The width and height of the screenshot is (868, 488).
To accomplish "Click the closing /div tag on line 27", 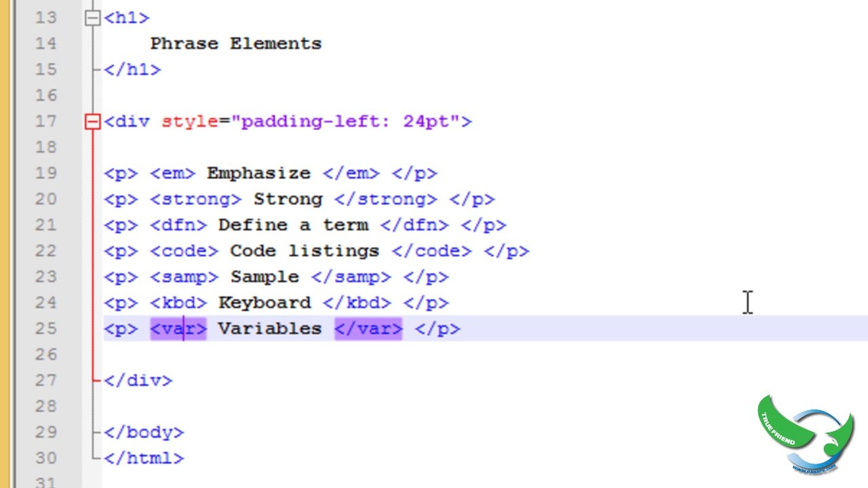I will coord(138,381).
